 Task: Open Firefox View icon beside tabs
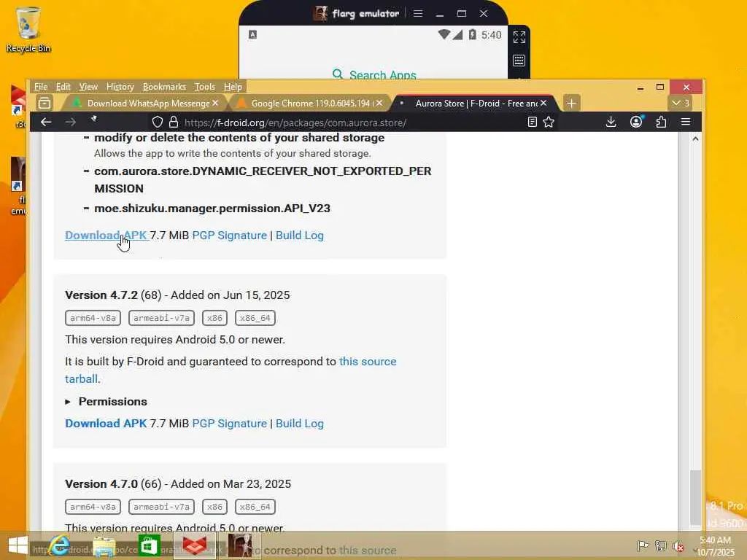click(x=44, y=103)
